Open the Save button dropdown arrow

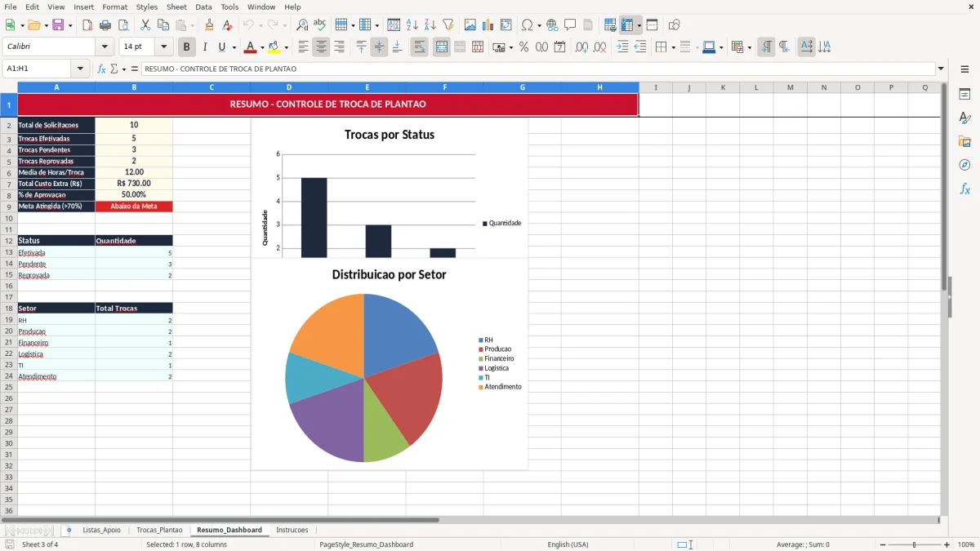(x=69, y=24)
